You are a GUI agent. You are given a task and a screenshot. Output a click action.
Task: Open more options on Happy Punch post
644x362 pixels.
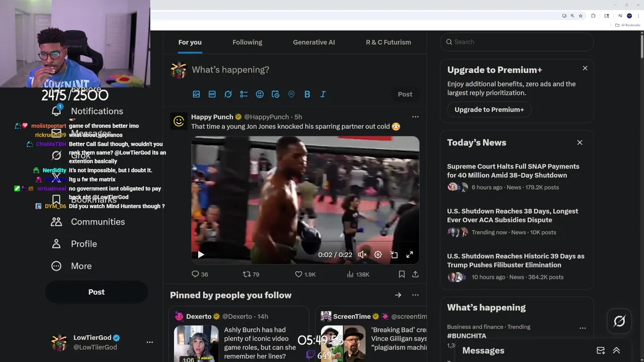pos(415,117)
